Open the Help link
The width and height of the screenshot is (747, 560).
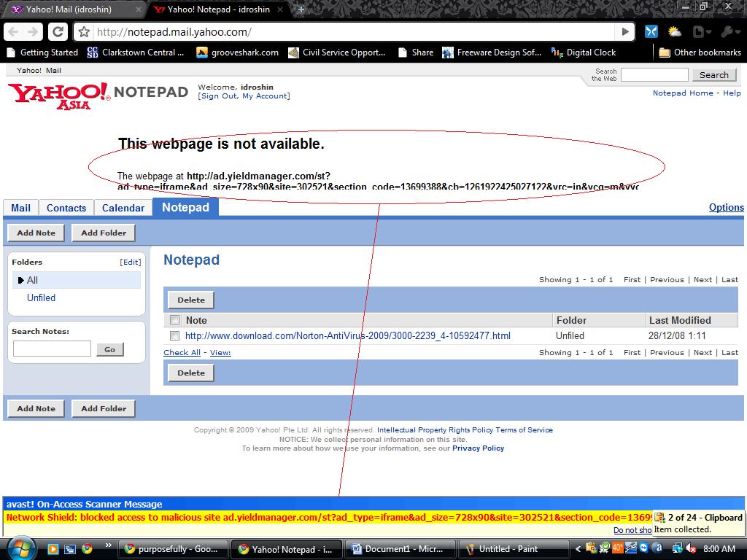pos(732,93)
